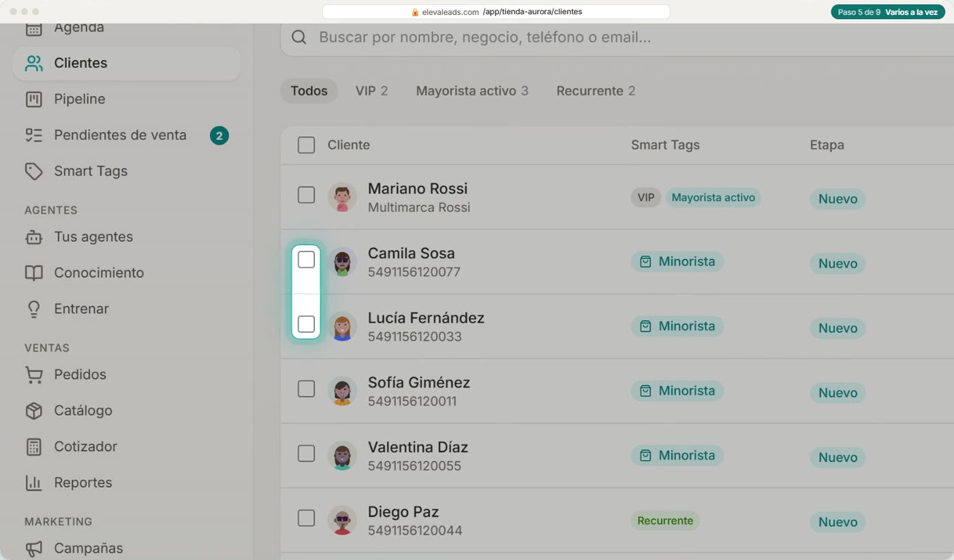Open Pendientes de venta in sidebar
This screenshot has width=954, height=560.
127,135
